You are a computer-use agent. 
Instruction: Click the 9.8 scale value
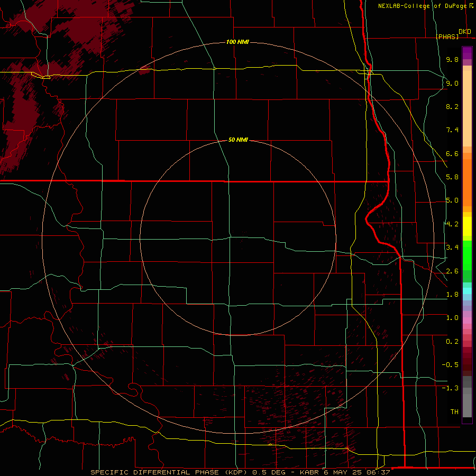[x=452, y=59]
